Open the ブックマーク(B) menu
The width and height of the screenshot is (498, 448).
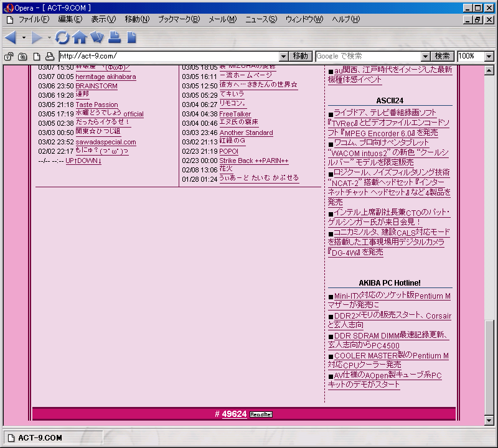[179, 19]
